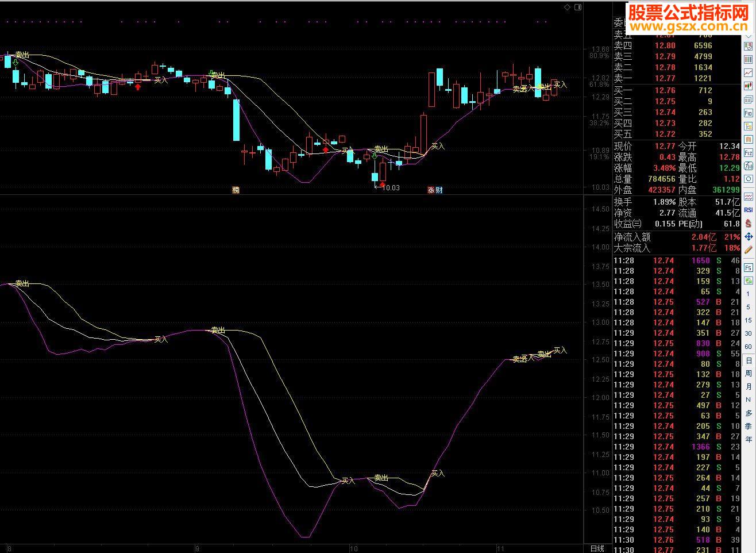Image resolution: width=756 pixels, height=553 pixels.
Task: Switch to candlestick chart icon
Action: click(749, 86)
